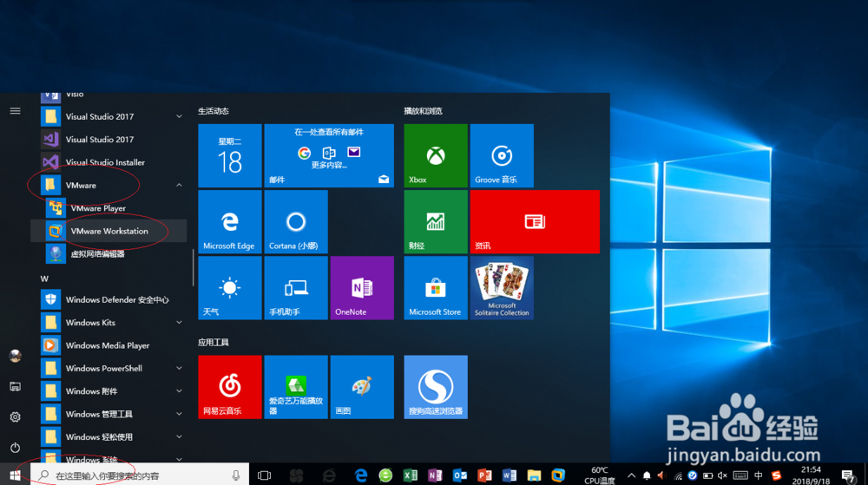Launch Microsoft Solitaire Collection tile
The width and height of the screenshot is (868, 485).
(x=502, y=287)
